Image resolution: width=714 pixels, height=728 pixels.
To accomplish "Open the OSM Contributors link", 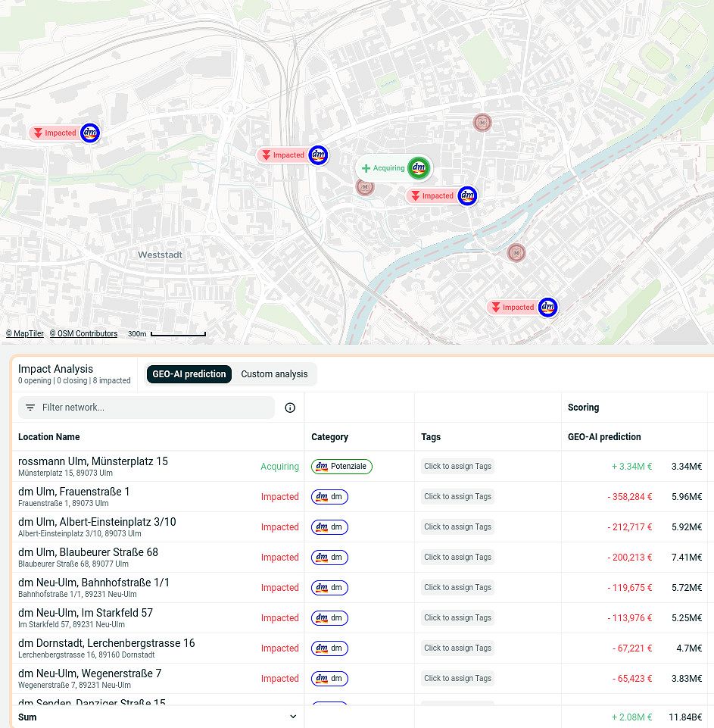I will pos(83,333).
